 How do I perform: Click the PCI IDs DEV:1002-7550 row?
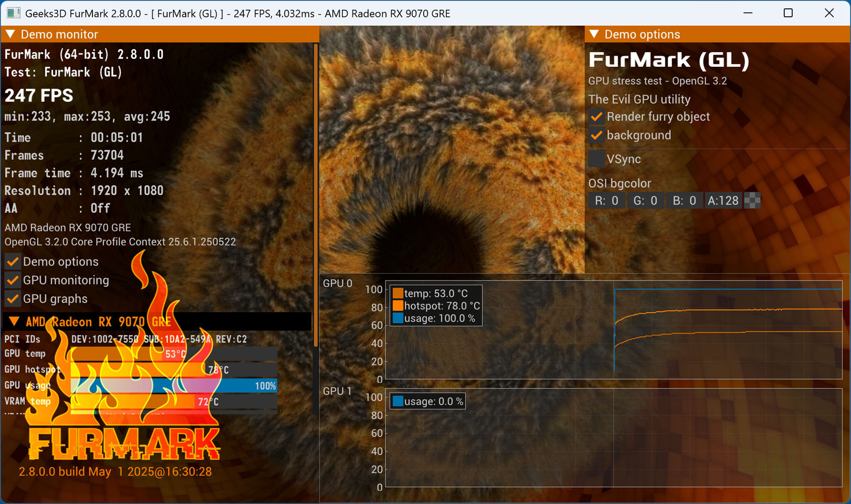click(x=126, y=339)
